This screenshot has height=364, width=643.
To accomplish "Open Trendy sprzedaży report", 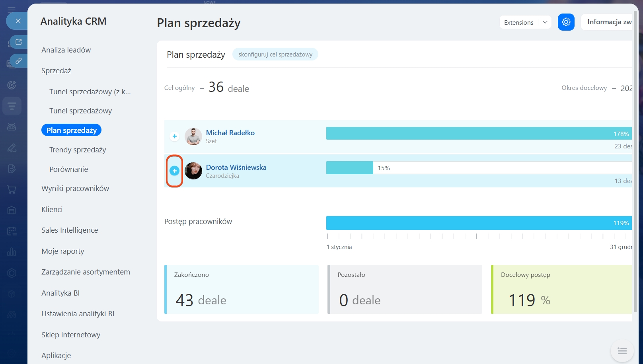I will [78, 150].
